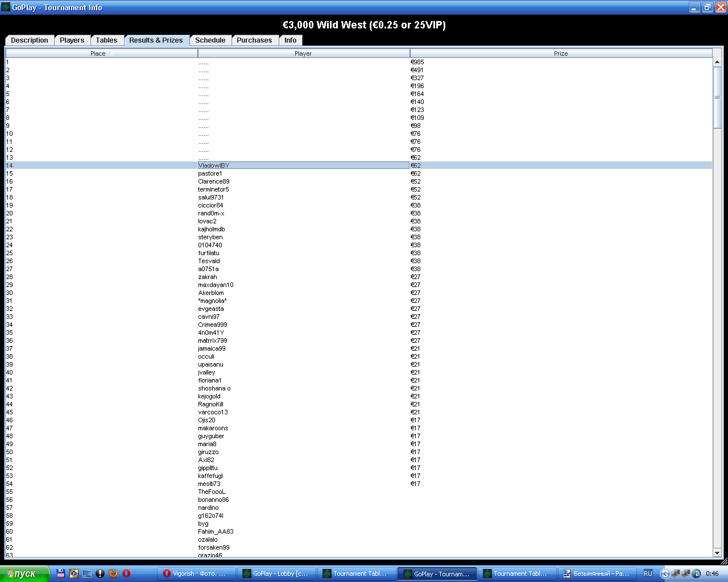The width and height of the screenshot is (728, 582).
Task: Open the Schedule tab
Action: pos(210,40)
